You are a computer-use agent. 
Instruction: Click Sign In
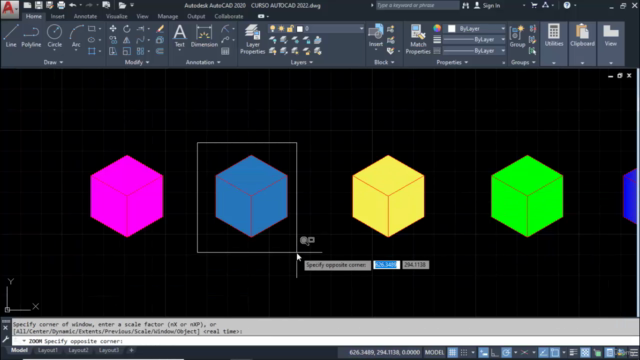[x=487, y=5]
